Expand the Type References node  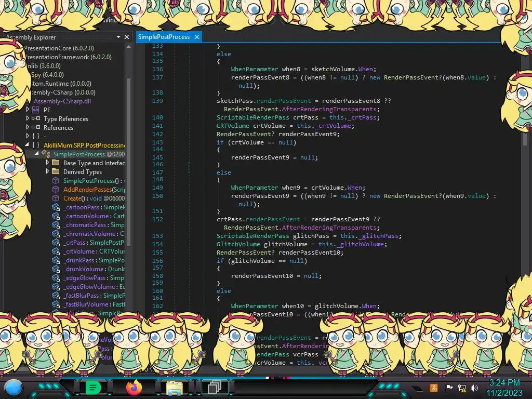tap(28, 118)
